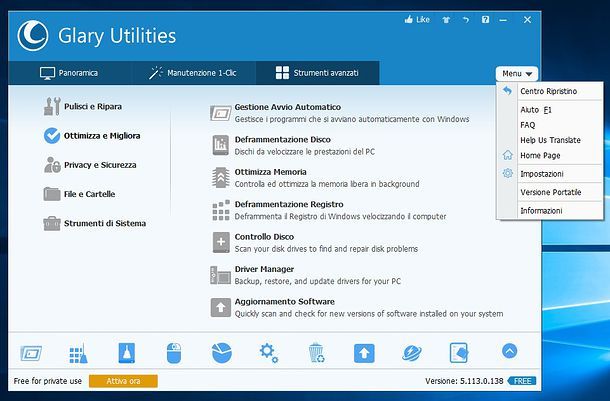Click the Ottimizza Memoria chip icon
Image resolution: width=610 pixels, height=401 pixels.
221,178
